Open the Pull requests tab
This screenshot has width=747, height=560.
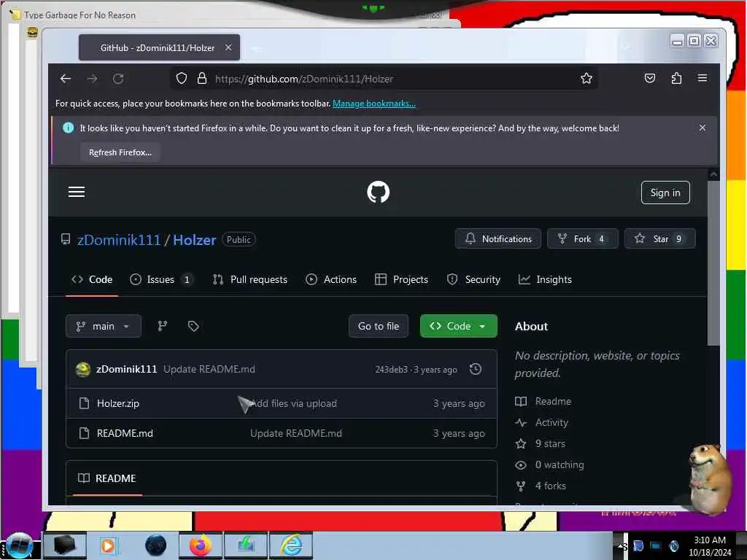point(250,279)
